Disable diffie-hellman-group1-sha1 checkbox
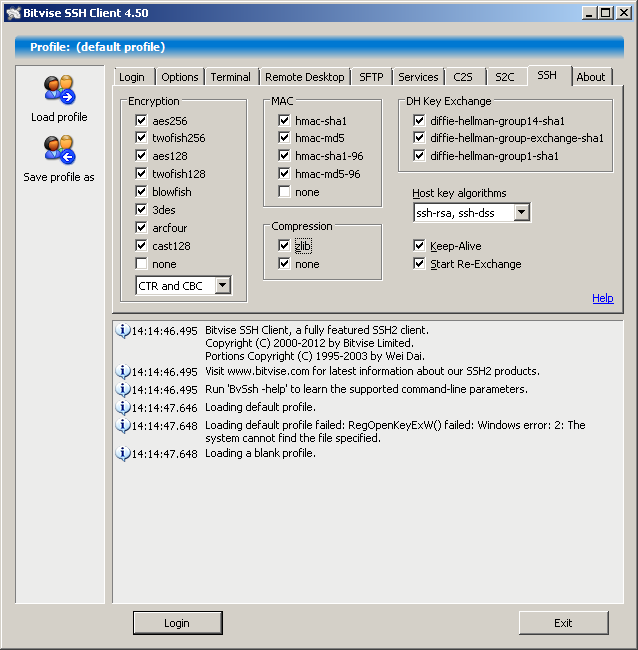This screenshot has height=650, width=638. click(419, 156)
